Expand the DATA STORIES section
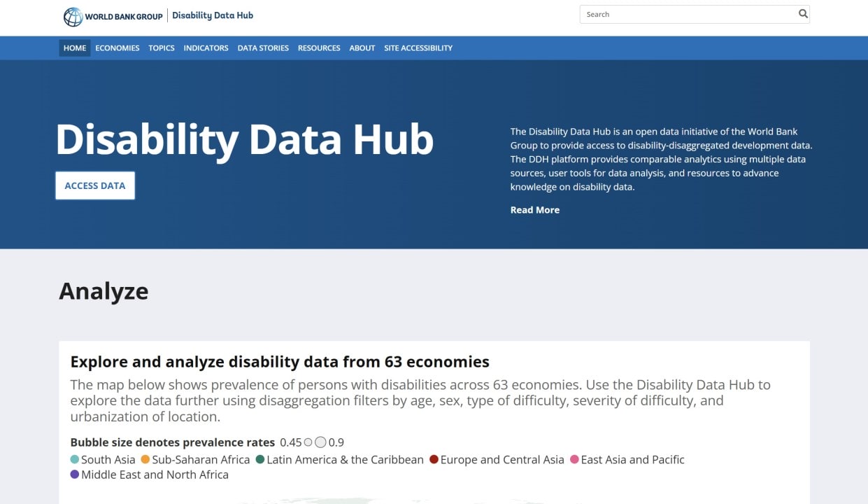Image resolution: width=868 pixels, height=504 pixels. pyautogui.click(x=263, y=48)
